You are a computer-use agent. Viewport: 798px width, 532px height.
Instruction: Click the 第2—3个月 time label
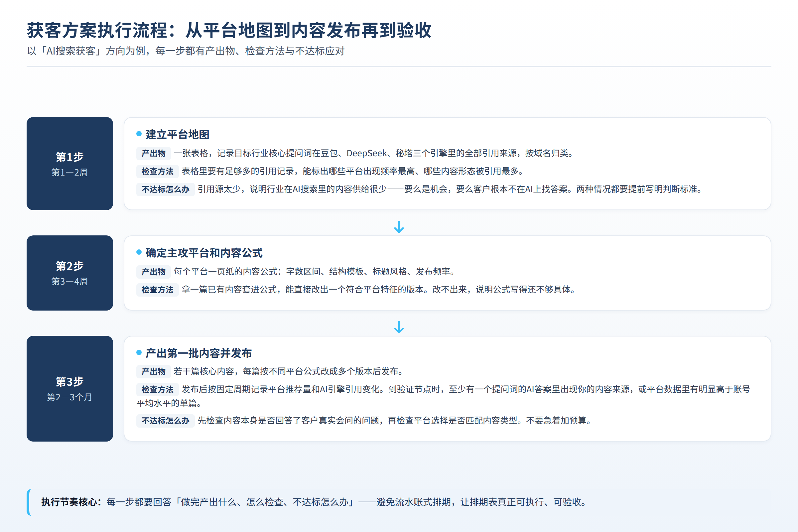[x=69, y=397]
